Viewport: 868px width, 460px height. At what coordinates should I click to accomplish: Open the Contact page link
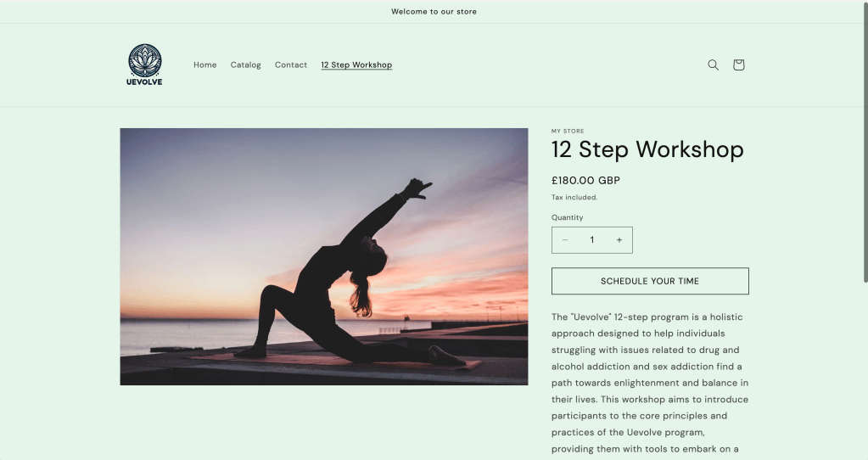point(291,65)
